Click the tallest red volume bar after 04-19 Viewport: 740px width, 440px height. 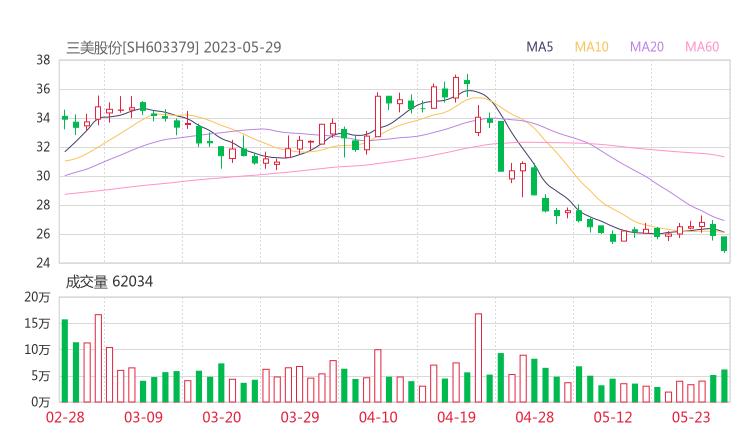478,358
